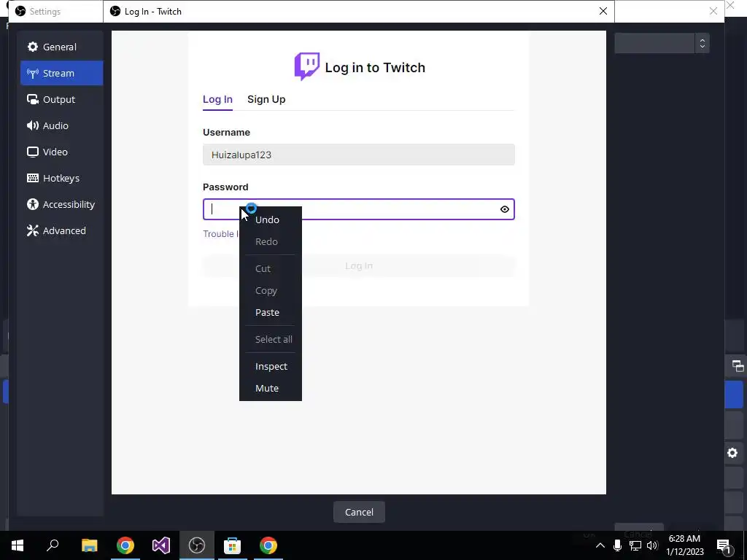Screen dimensions: 747x560
Task: Click the microphone tray icon
Action: [617, 545]
